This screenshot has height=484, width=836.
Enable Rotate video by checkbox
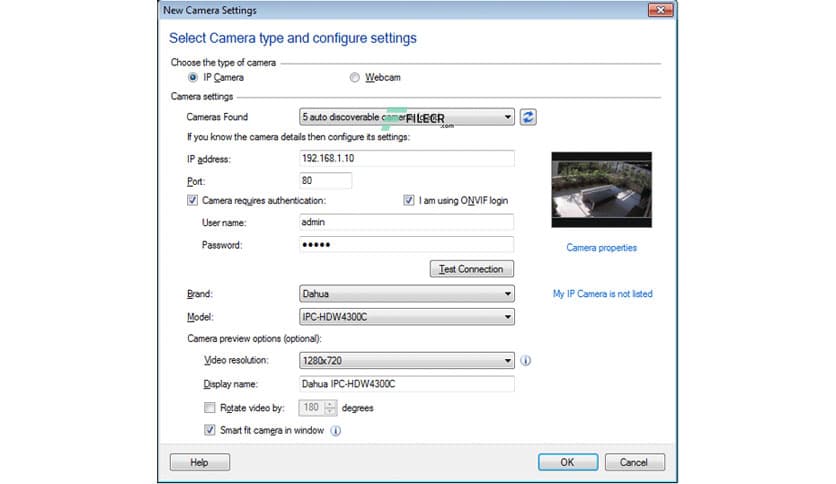(210, 408)
